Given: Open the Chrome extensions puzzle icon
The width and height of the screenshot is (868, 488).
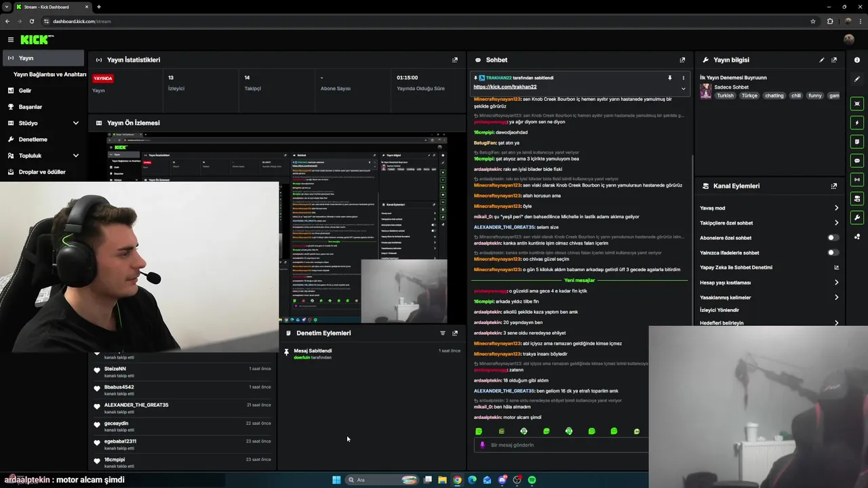Looking at the screenshot, I should coord(830,21).
